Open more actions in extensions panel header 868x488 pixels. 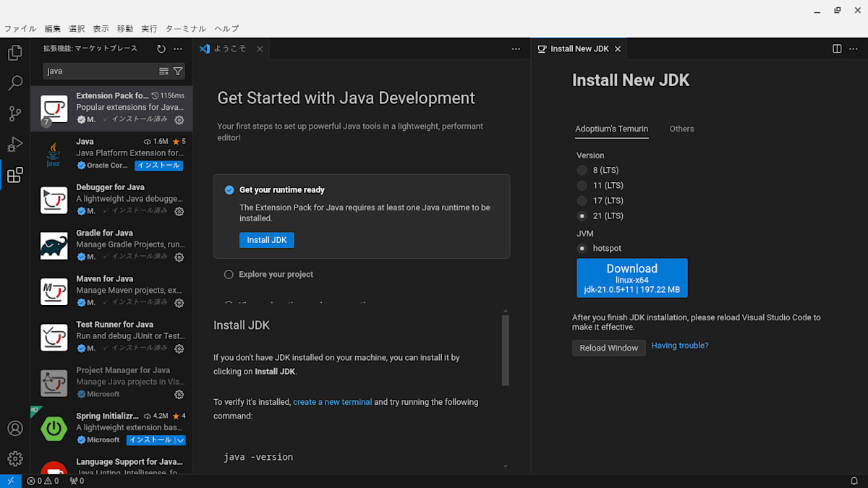[x=178, y=48]
